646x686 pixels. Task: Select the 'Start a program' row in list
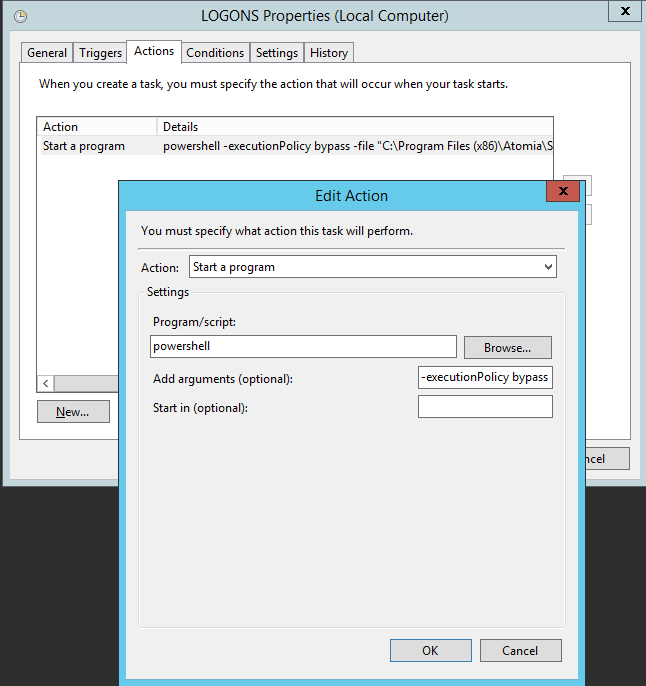pos(296,146)
